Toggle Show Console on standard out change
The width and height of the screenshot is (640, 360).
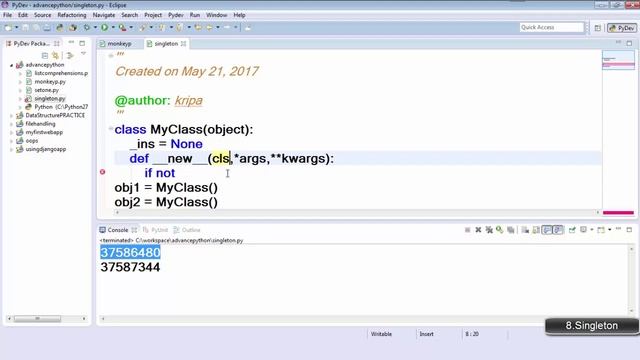point(547,230)
